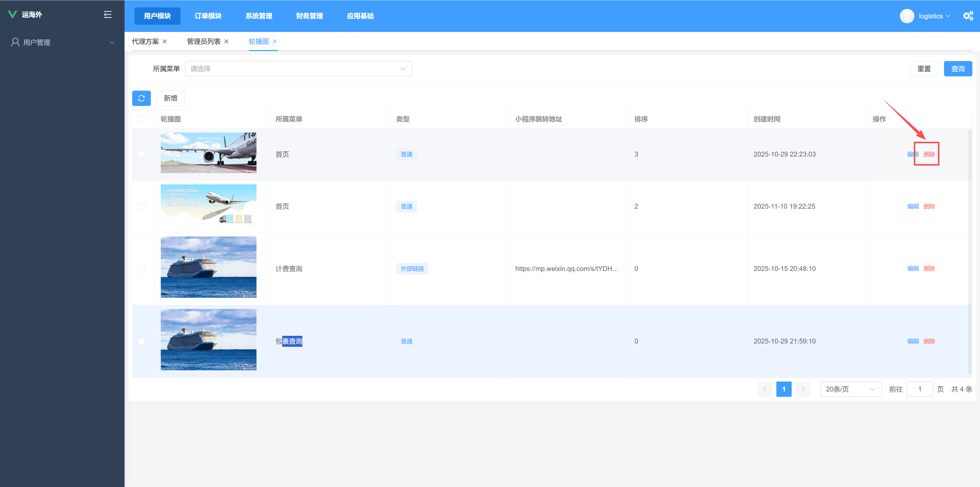Click the refresh table icon button
980x487 pixels.
coord(141,98)
